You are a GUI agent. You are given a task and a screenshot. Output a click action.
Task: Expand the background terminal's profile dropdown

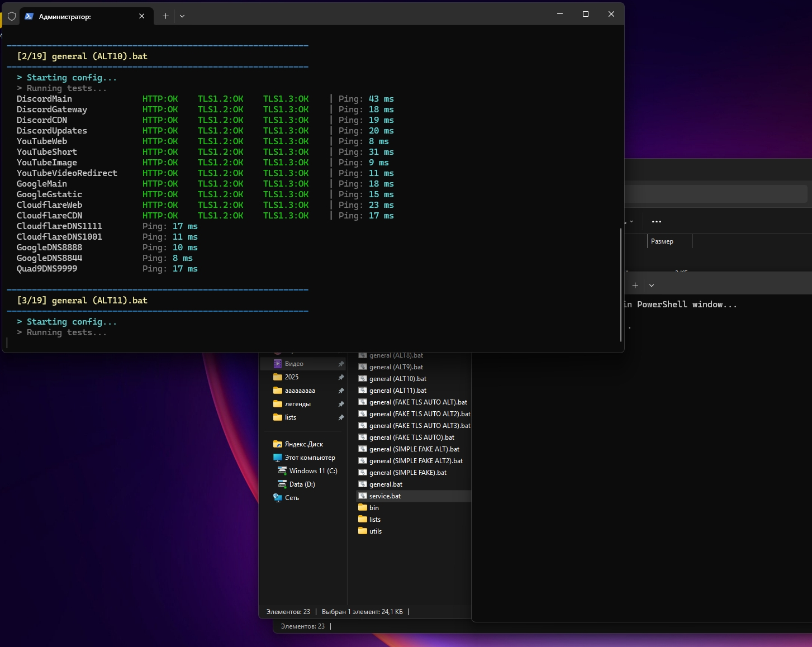(651, 285)
